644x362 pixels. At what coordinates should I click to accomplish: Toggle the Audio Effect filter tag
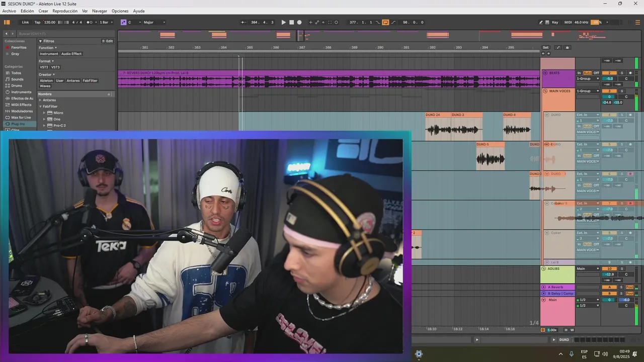coord(71,54)
